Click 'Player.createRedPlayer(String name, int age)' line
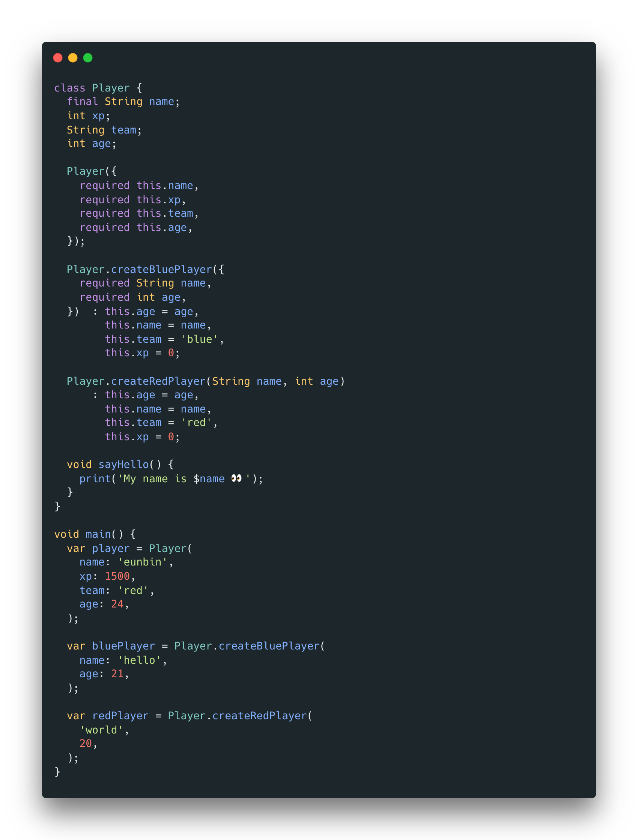This screenshot has width=638, height=840. (x=206, y=381)
